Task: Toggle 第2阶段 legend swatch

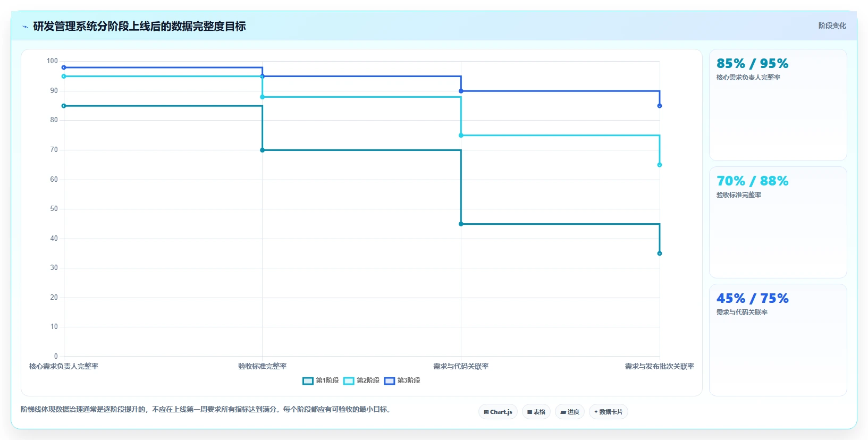Action: (x=349, y=381)
